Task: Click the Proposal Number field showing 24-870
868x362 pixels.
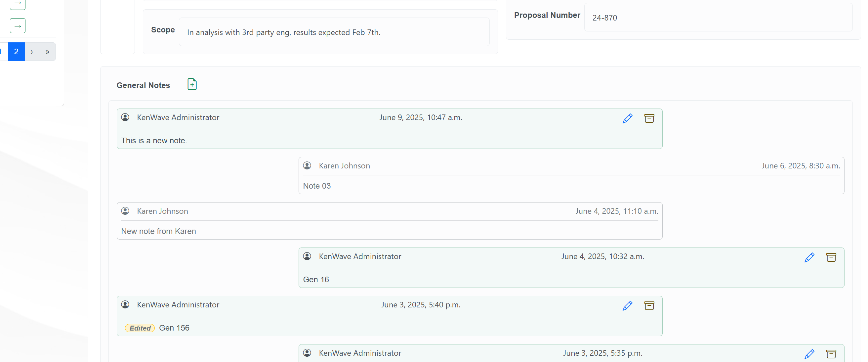Action: [x=718, y=18]
